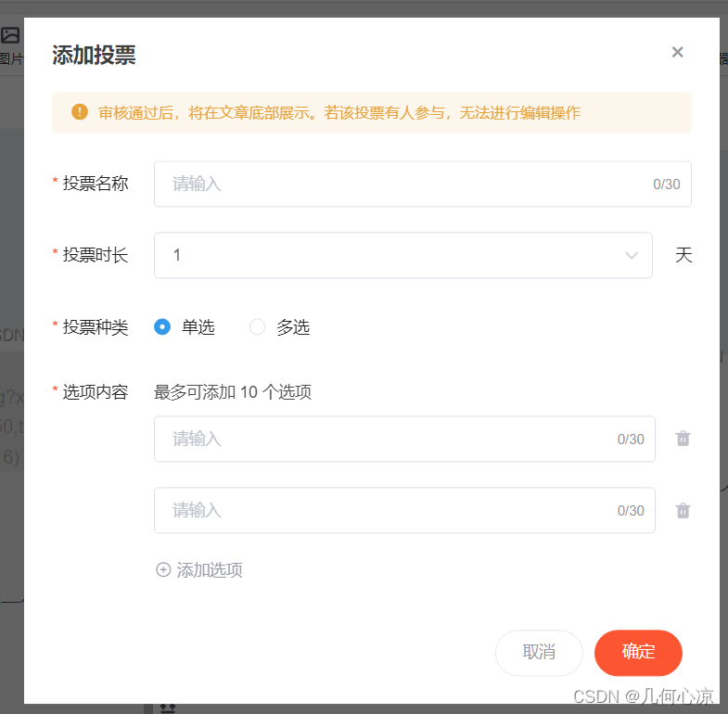Image resolution: width=728 pixels, height=714 pixels.
Task: Click the 天 unit text beside the duration
Action: pyautogui.click(x=683, y=255)
